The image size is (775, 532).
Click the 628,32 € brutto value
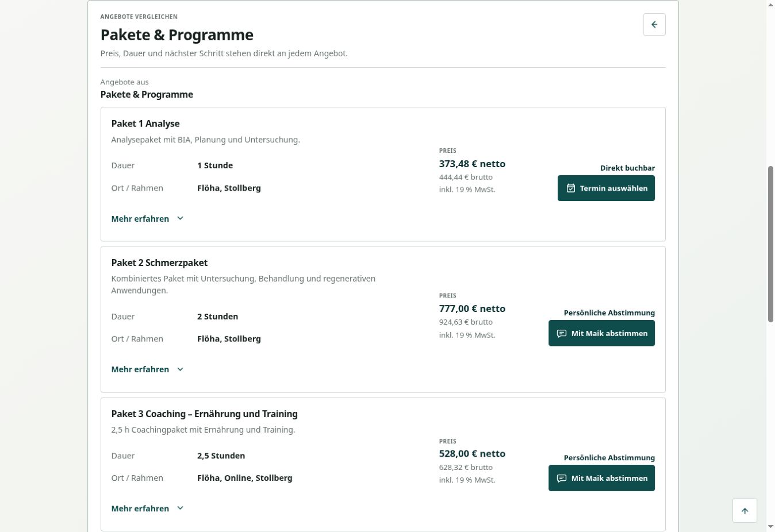(466, 468)
